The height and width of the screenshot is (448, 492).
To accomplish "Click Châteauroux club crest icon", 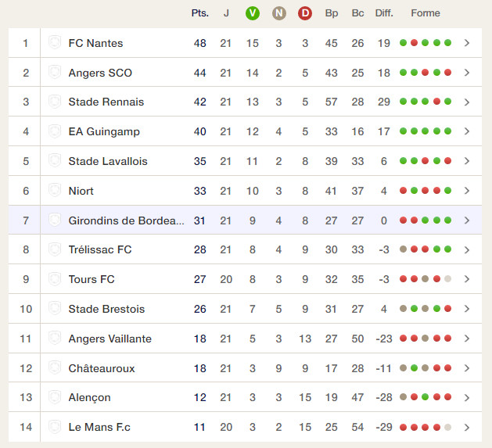I will (55, 367).
